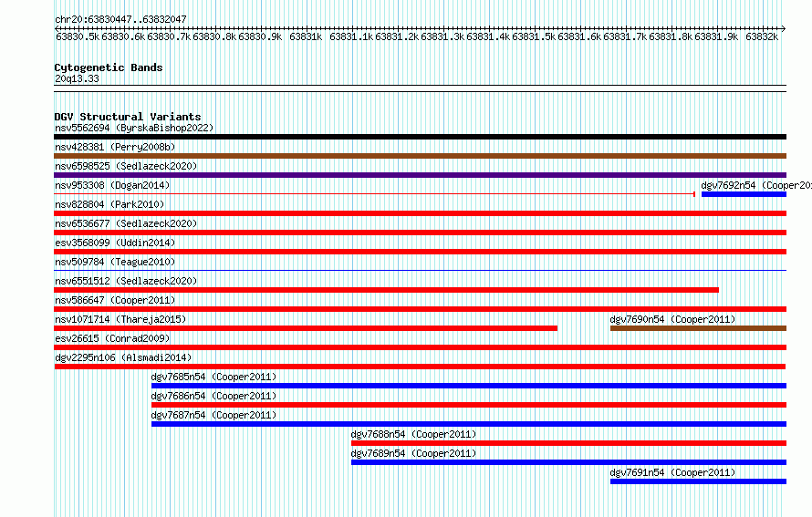Open dgv7689n54 (Cooper2011) label
This screenshot has height=517, width=812.
point(414,453)
